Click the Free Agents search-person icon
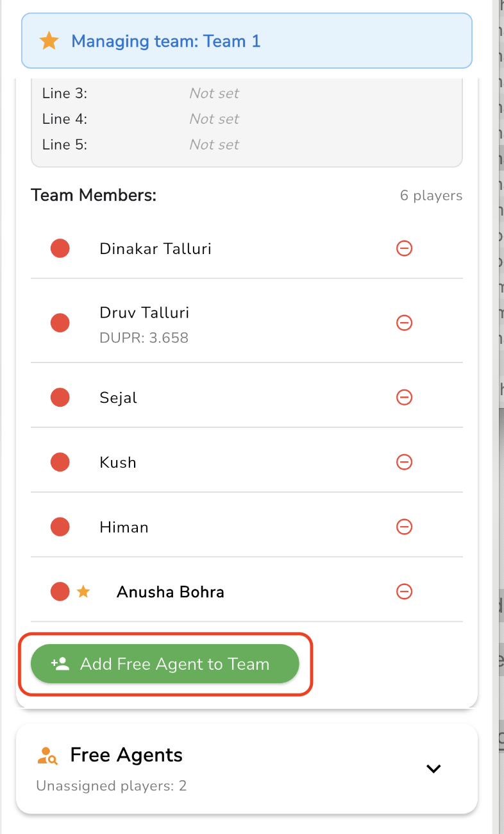The height and width of the screenshot is (834, 504). click(47, 756)
